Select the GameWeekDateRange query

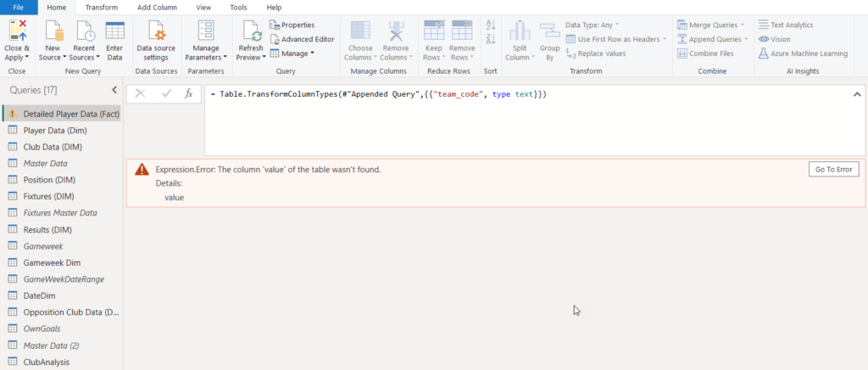pos(62,279)
